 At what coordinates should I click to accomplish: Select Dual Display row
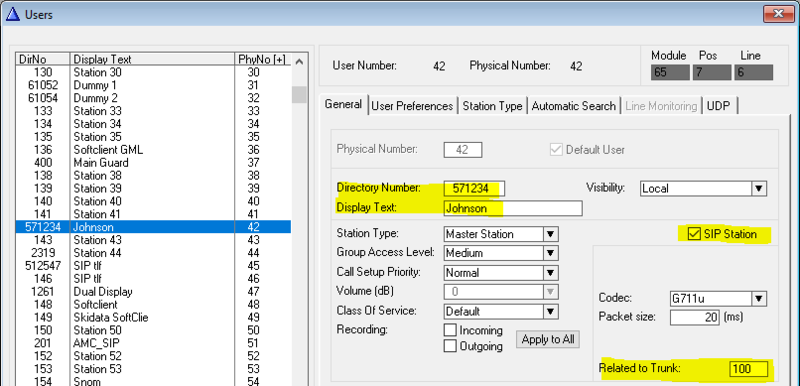pos(153,292)
